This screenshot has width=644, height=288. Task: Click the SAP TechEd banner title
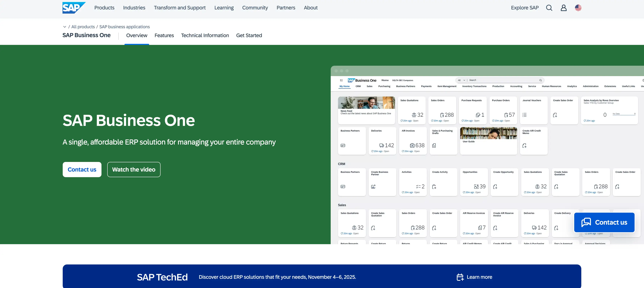(x=162, y=277)
